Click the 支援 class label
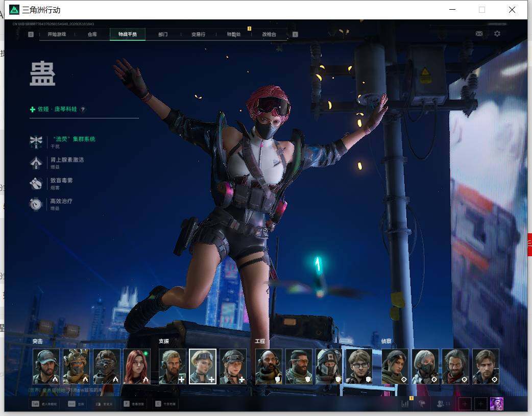Screen dimensions: 532x416 (164, 341)
